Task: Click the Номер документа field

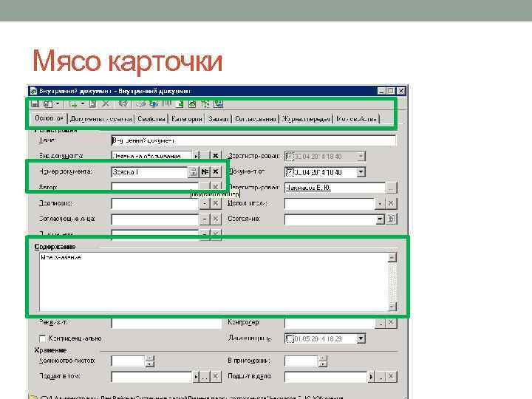Action: click(x=149, y=172)
